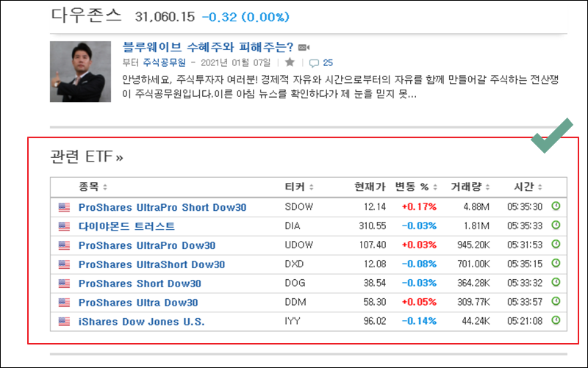This screenshot has width=588, height=368.
Task: Open author link 주식공무원
Action: (164, 62)
